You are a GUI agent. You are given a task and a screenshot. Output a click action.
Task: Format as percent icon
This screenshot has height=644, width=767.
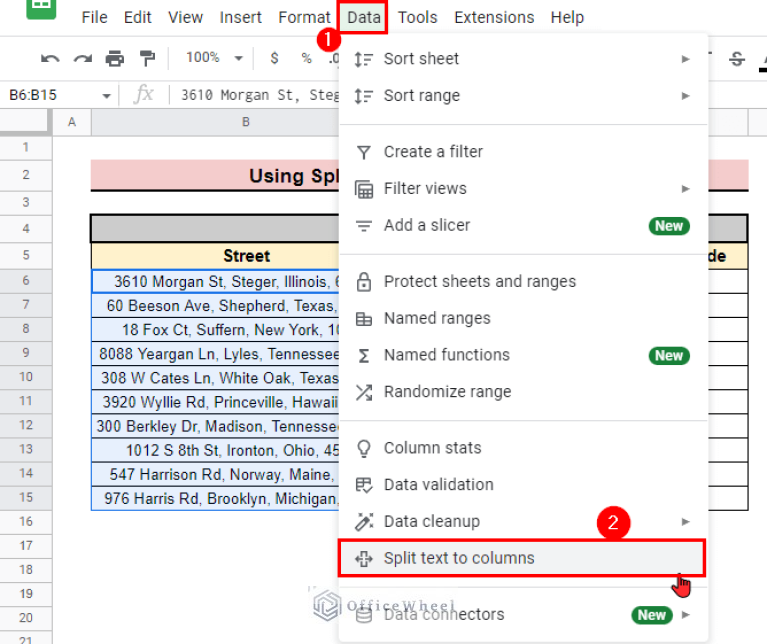[x=307, y=58]
